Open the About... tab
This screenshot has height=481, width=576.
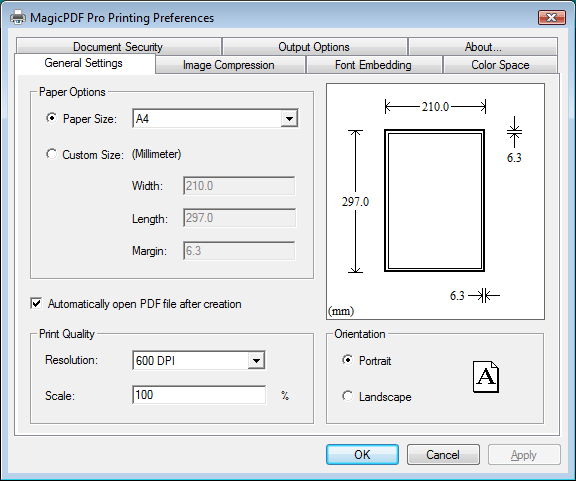click(483, 47)
